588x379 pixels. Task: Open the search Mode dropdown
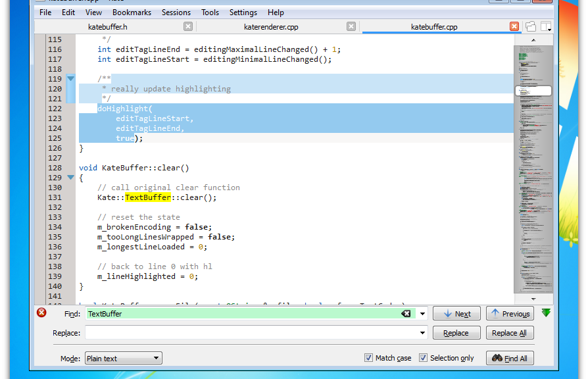123,359
